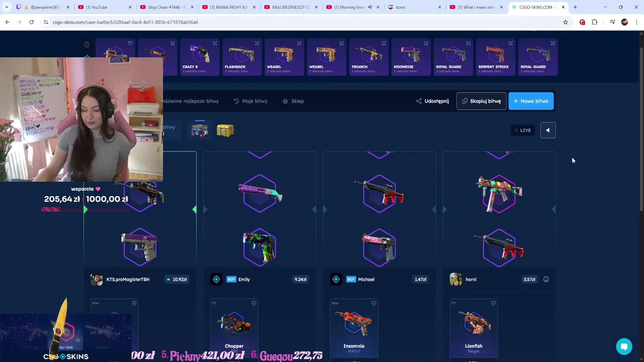This screenshot has width=644, height=362.
Task: Open the Chopper skin card
Action: (x=234, y=330)
